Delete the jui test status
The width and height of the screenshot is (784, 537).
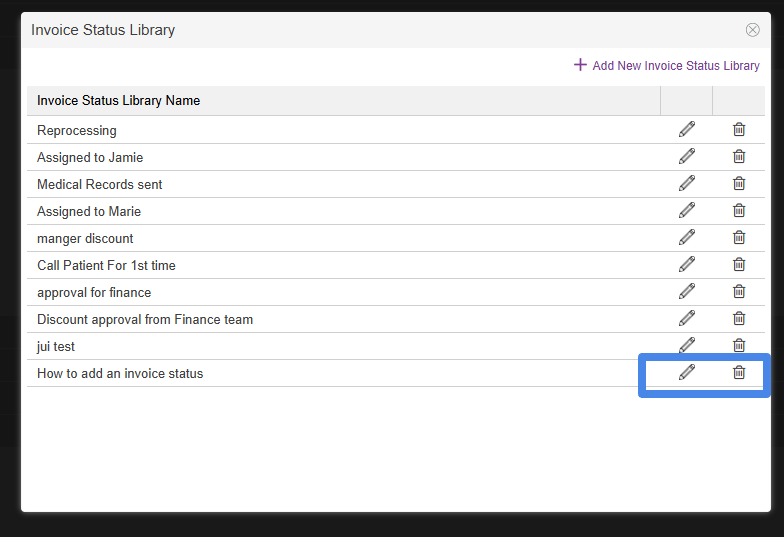[739, 345]
